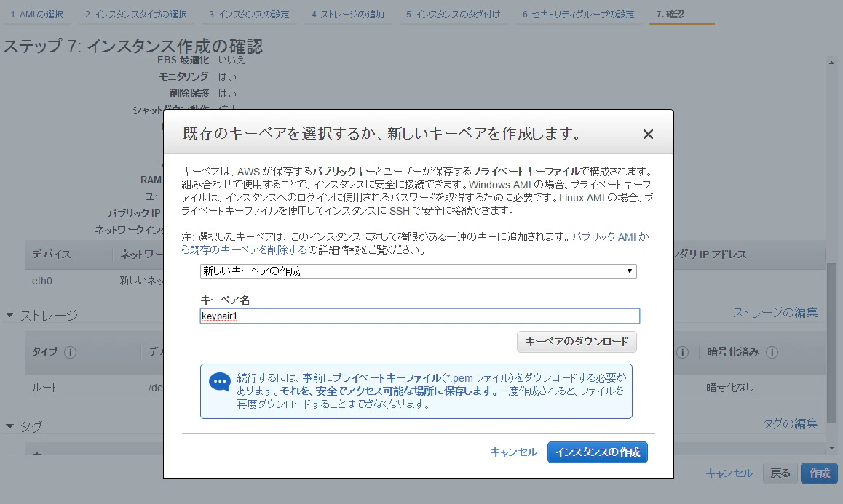Open the 新しいキーペアの作成 dropdown
Viewport: 843px width, 504px height.
click(x=419, y=271)
